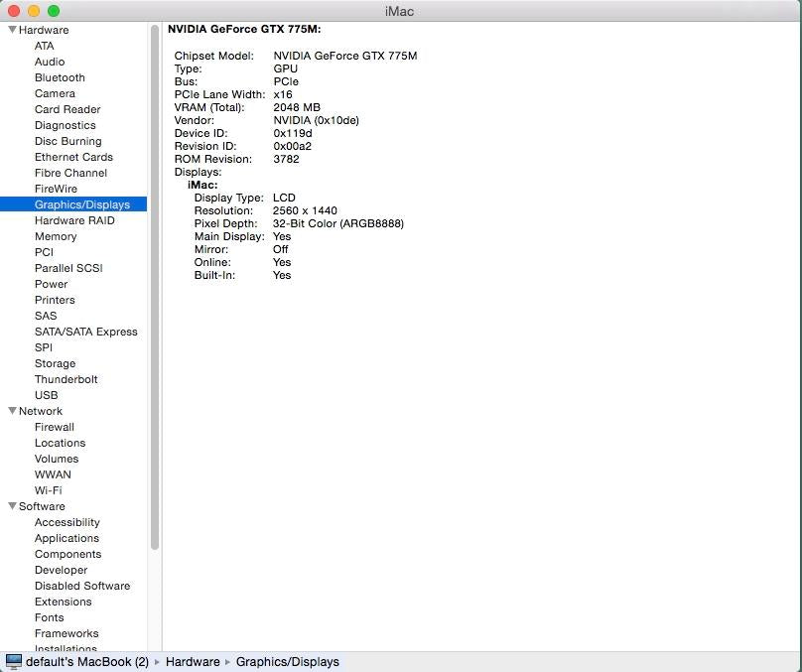Open the Diagnostics report
Screen dimensions: 802x672
[65, 125]
